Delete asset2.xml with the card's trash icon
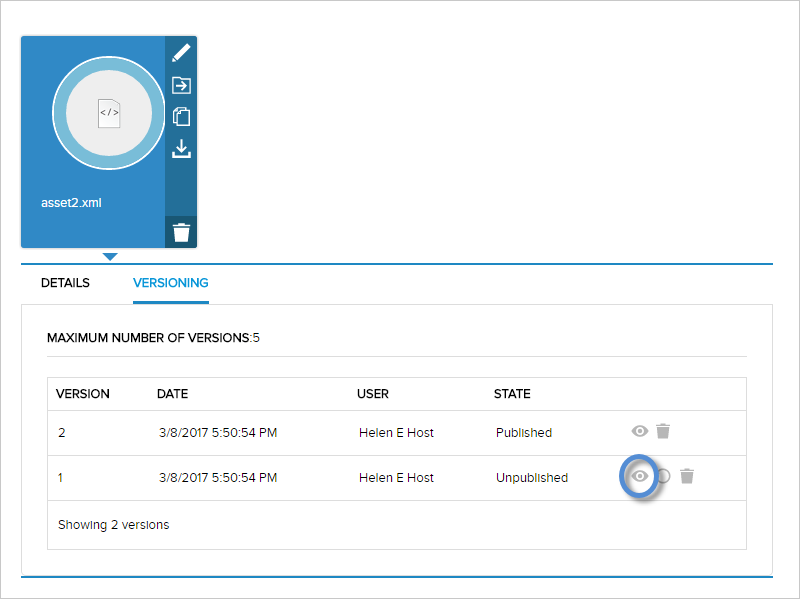 coord(181,232)
